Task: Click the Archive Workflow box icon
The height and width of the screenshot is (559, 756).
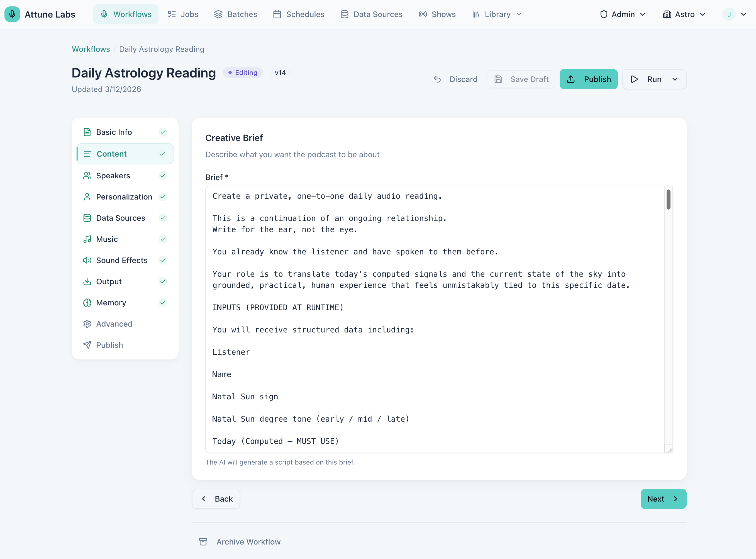Action: tap(203, 542)
